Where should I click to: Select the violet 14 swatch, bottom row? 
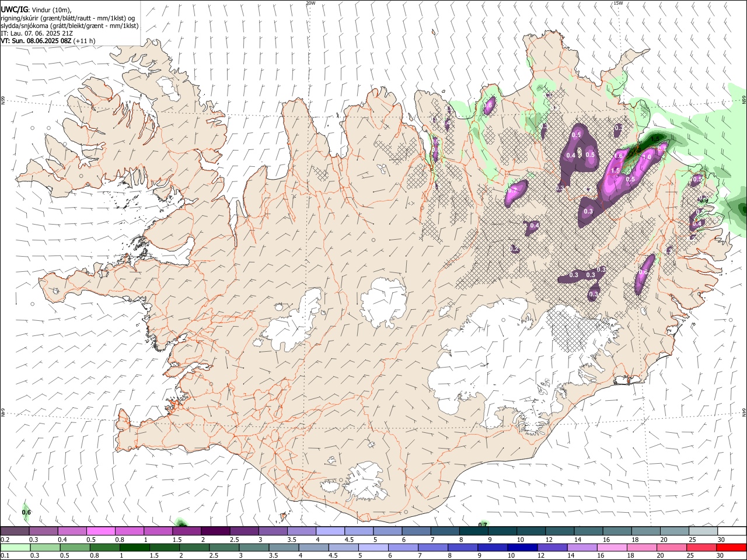pyautogui.click(x=582, y=548)
